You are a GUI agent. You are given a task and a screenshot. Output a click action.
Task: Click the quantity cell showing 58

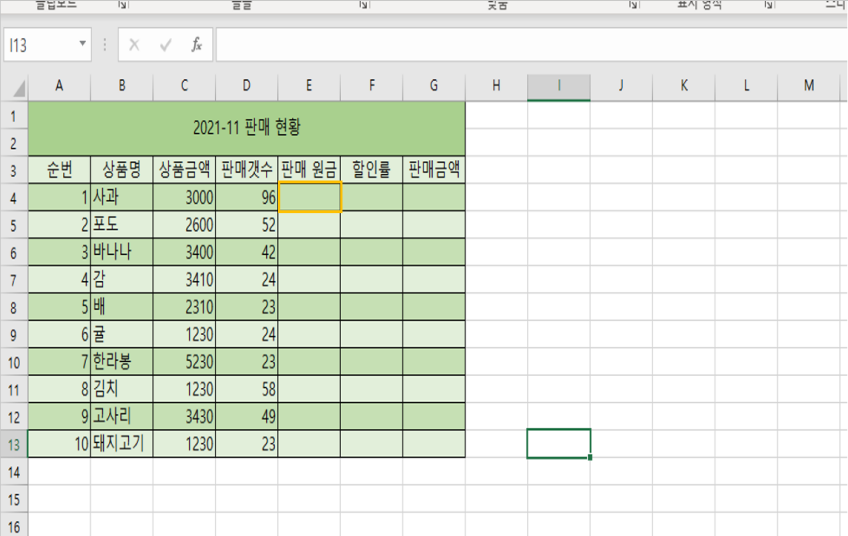[247, 389]
